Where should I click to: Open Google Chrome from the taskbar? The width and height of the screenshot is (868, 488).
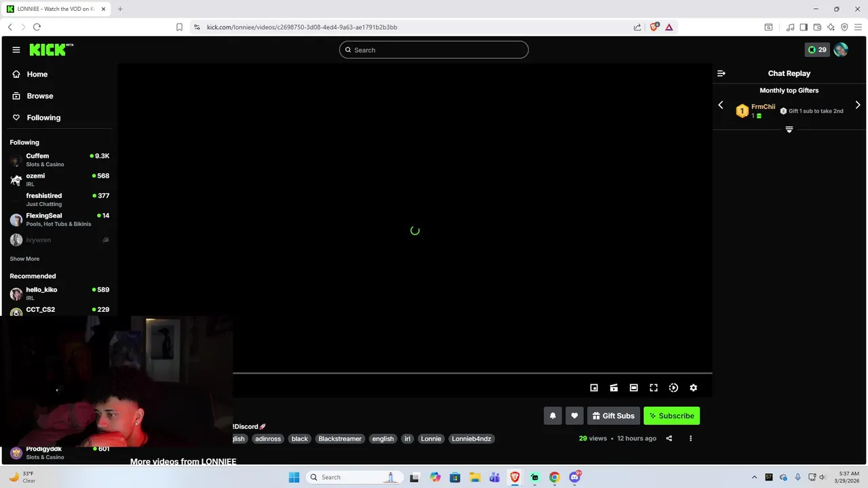click(x=555, y=477)
